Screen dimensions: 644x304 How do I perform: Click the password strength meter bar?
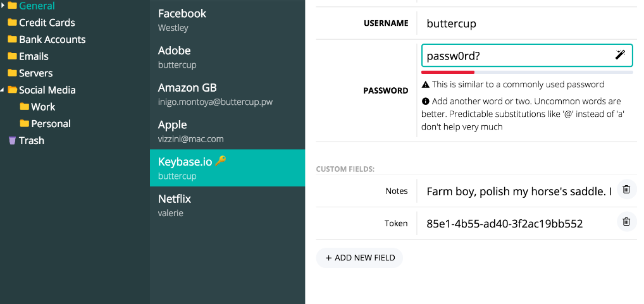[527, 72]
